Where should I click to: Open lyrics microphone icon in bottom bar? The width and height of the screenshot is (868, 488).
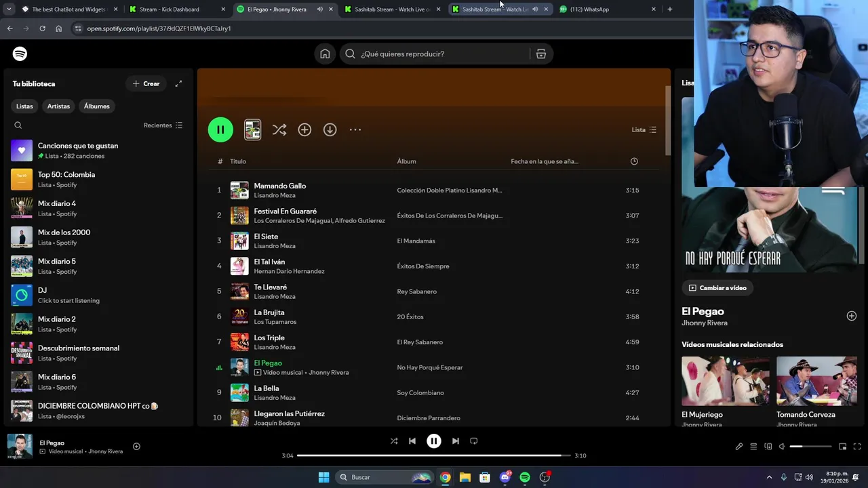tap(739, 447)
